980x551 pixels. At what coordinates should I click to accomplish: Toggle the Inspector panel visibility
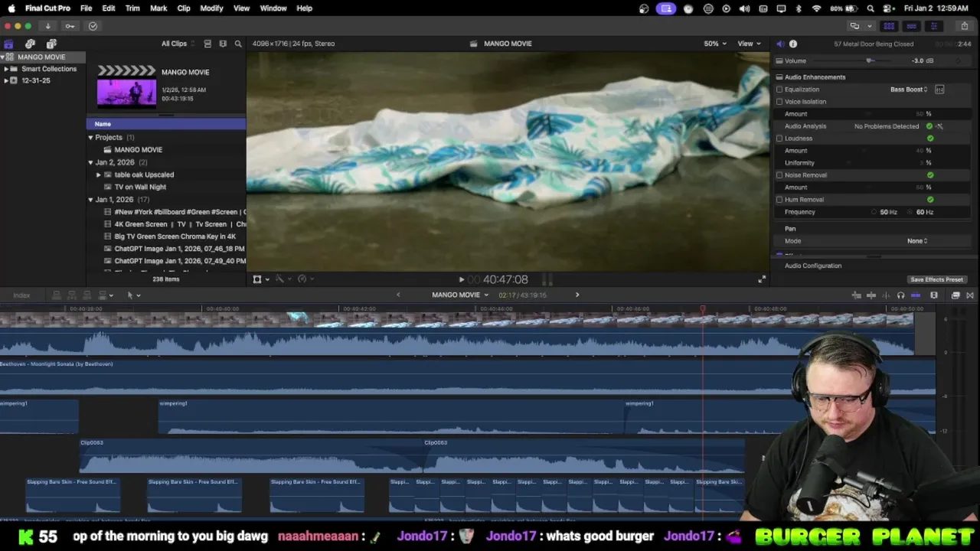(933, 26)
